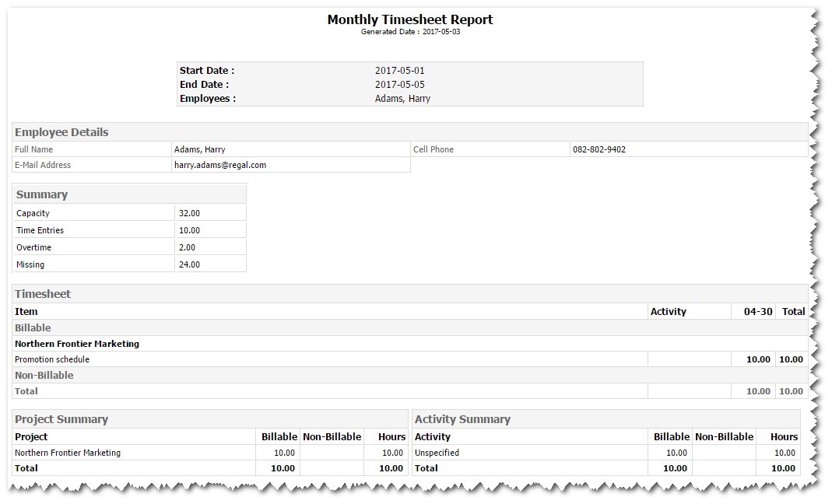Click Total label in Project Summary
832x504 pixels.
26,468
